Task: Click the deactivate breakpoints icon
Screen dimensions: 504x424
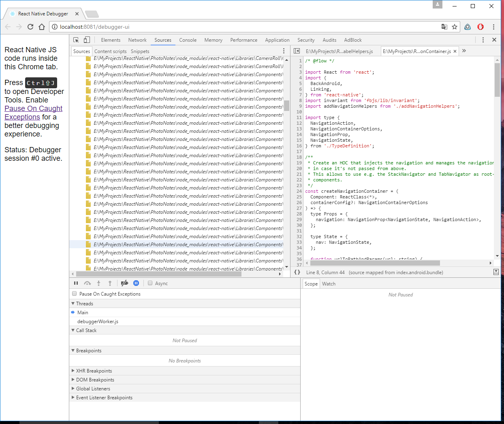Action: [x=124, y=283]
